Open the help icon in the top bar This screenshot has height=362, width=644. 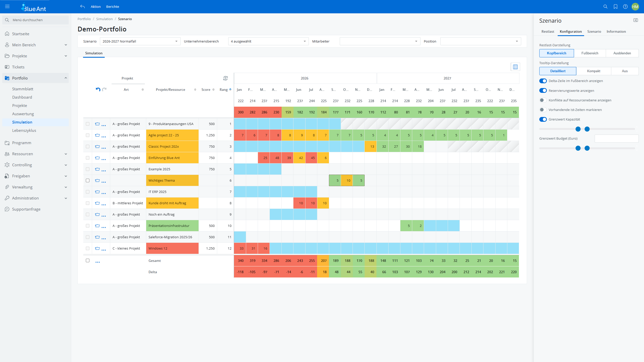[x=626, y=7]
